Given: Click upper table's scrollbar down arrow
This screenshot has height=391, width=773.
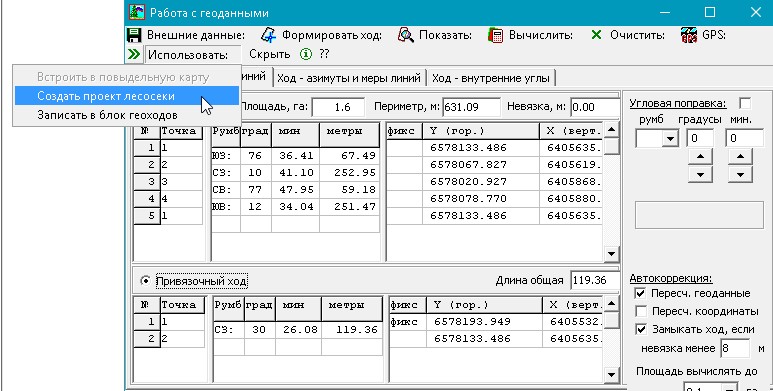Looking at the screenshot, I should [x=611, y=254].
